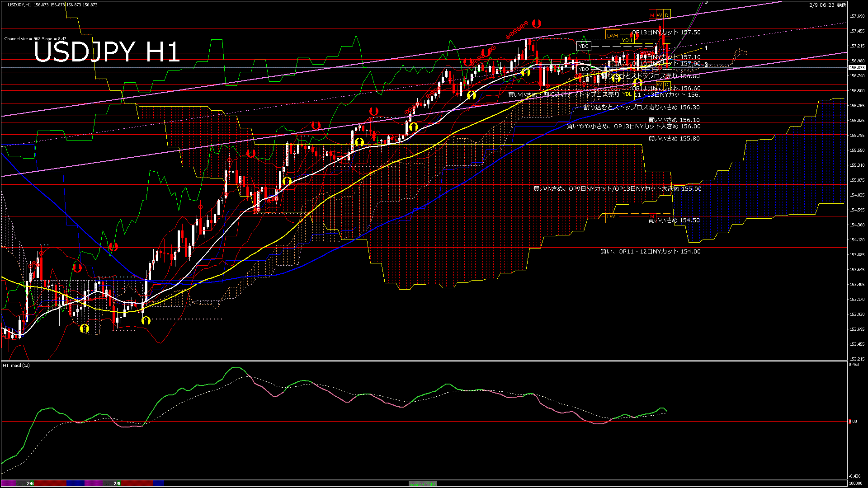Click the YDH level label

click(x=627, y=40)
